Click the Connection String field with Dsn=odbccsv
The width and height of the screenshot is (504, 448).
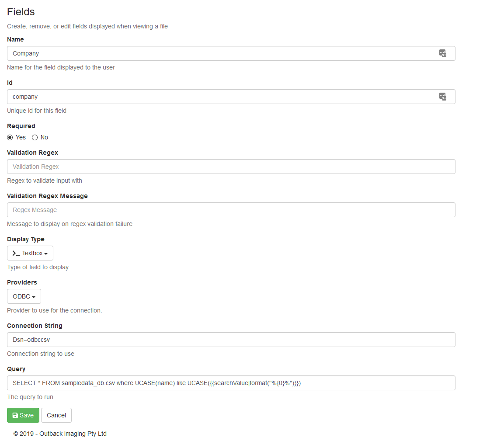tap(231, 340)
